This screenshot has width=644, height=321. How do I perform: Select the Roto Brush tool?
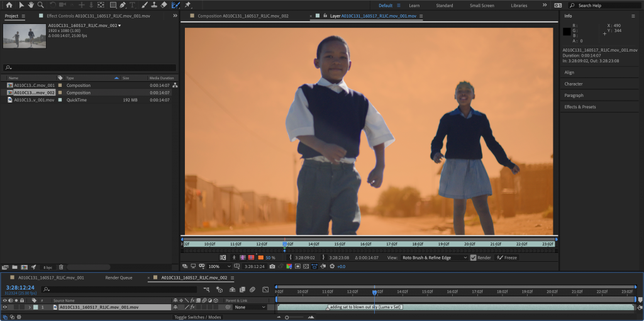[175, 5]
